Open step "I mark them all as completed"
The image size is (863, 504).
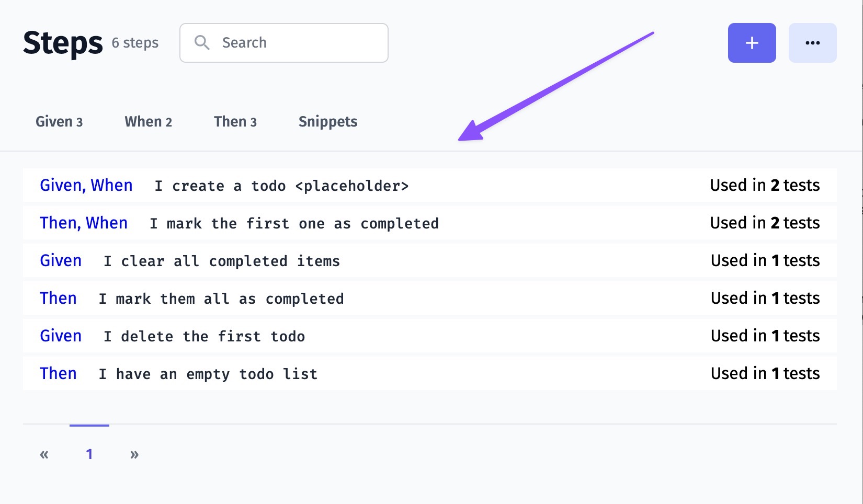pyautogui.click(x=221, y=299)
